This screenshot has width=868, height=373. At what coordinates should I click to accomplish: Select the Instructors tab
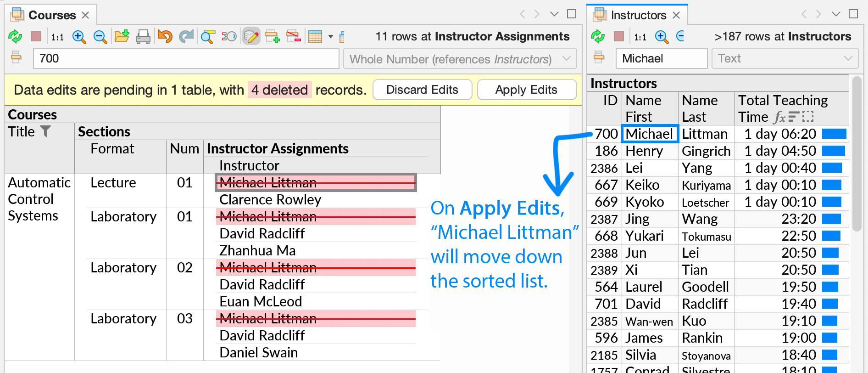tap(638, 15)
